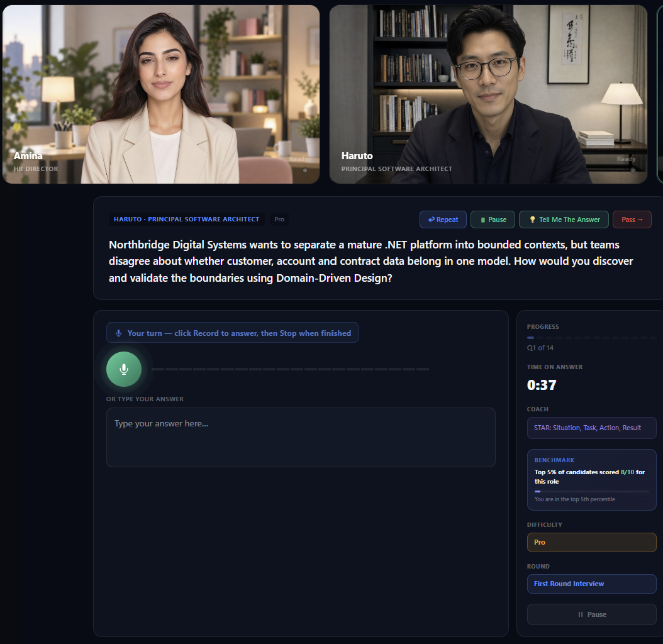663x644 pixels.
Task: Select Amina's video tile
Action: click(160, 94)
